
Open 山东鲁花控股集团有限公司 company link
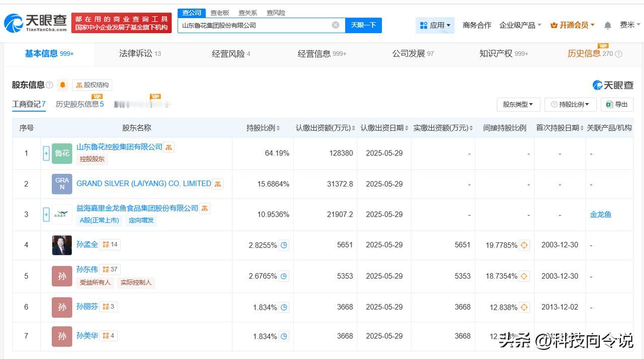click(119, 147)
